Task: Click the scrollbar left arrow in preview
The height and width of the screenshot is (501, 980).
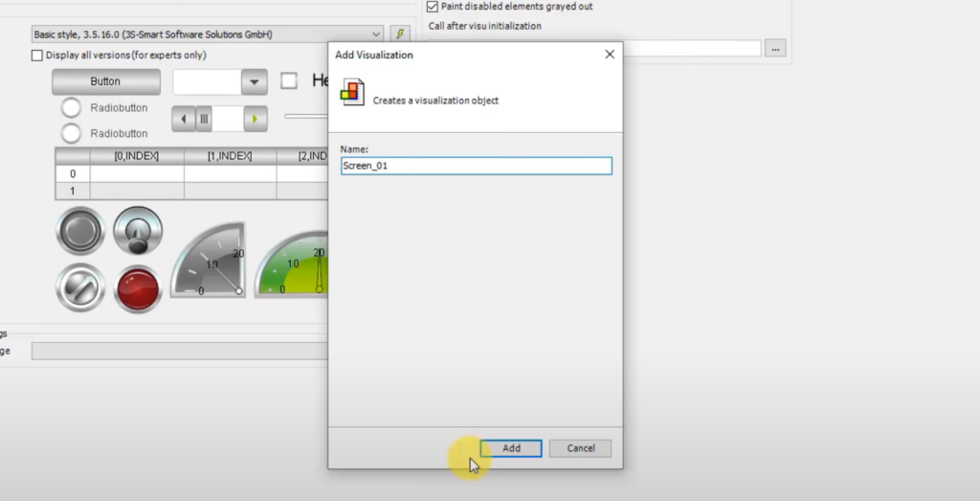Action: tap(183, 120)
